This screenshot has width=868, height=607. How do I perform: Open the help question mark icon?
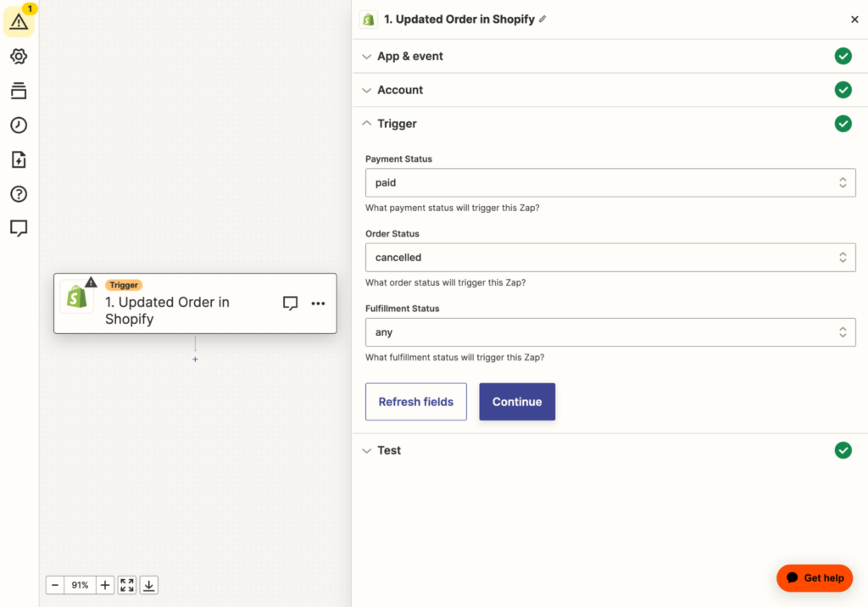[x=19, y=194]
